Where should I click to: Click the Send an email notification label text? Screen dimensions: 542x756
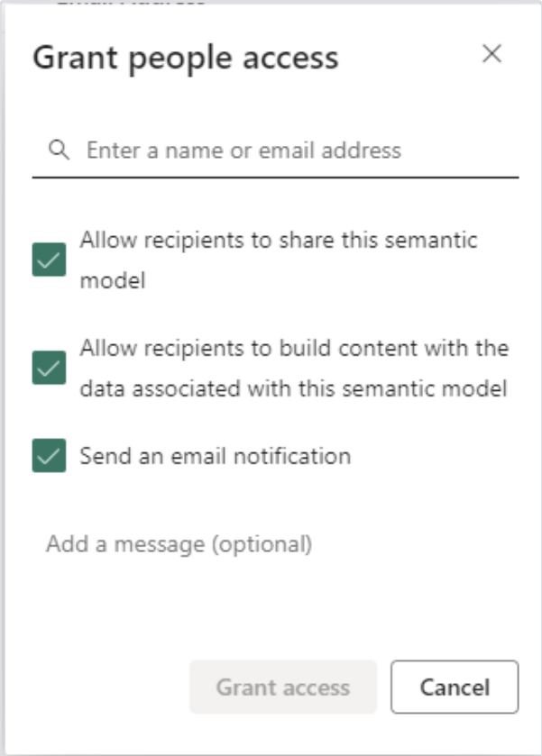[216, 456]
